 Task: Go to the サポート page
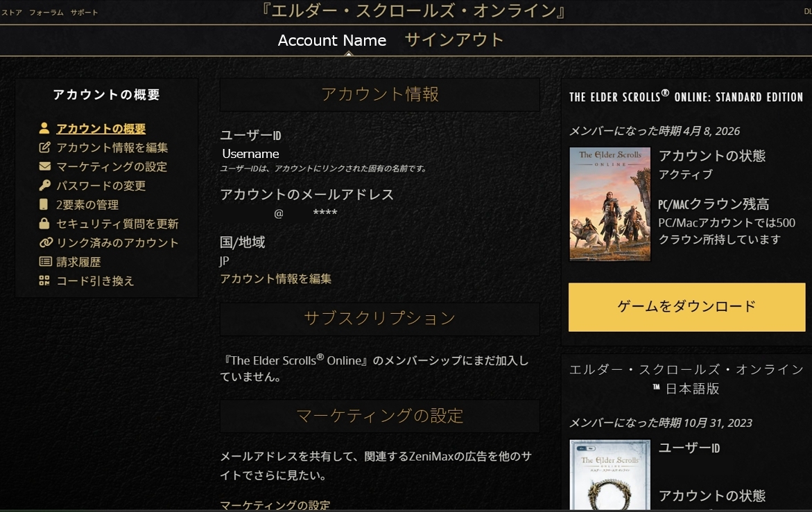pyautogui.click(x=84, y=12)
